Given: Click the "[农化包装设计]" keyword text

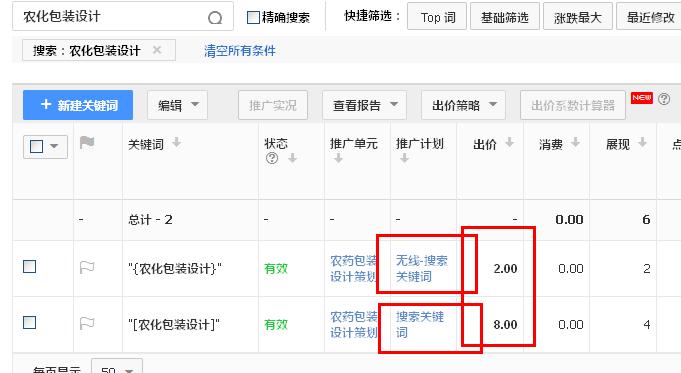Looking at the screenshot, I should (x=174, y=324).
